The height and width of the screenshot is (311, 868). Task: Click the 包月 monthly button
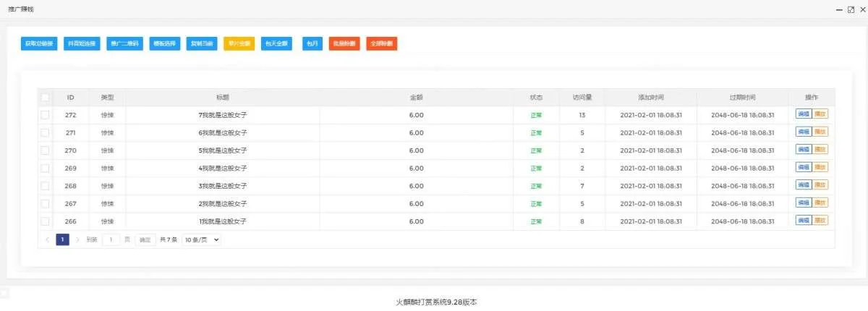click(x=312, y=43)
